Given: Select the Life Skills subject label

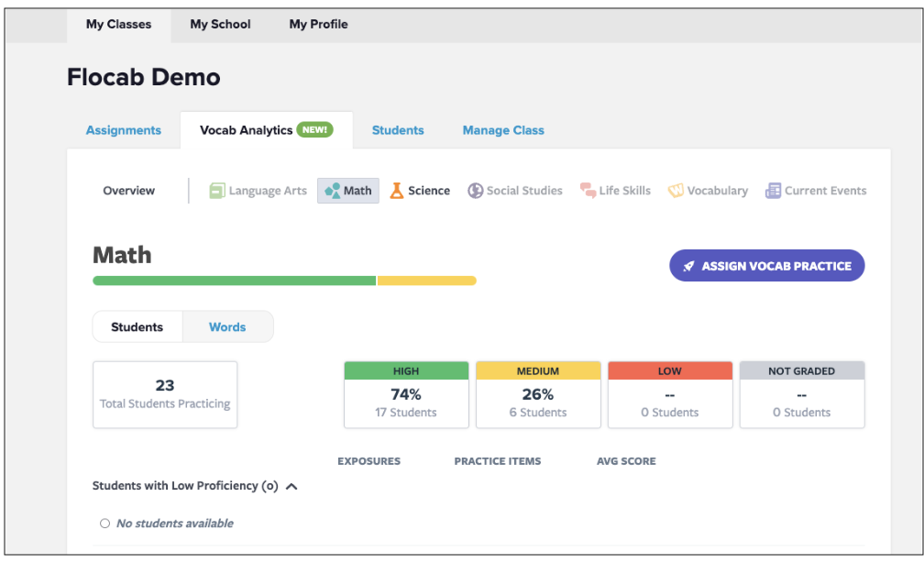Looking at the screenshot, I should (x=624, y=191).
